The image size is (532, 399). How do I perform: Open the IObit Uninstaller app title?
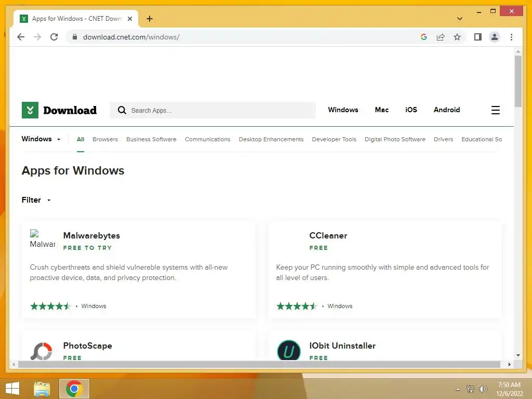coord(342,345)
